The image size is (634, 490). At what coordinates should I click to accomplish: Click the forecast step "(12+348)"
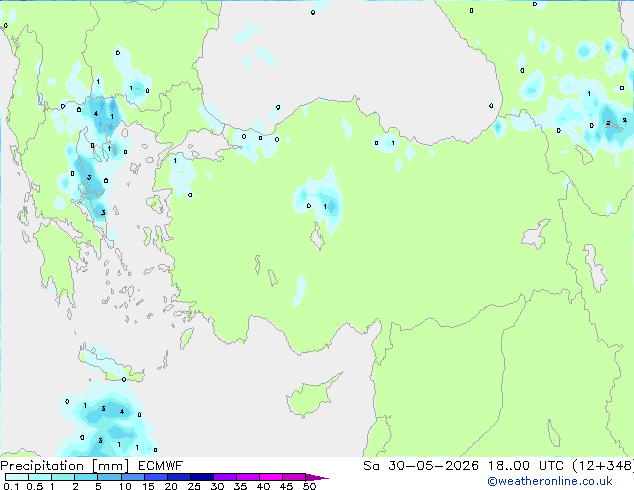click(603, 466)
